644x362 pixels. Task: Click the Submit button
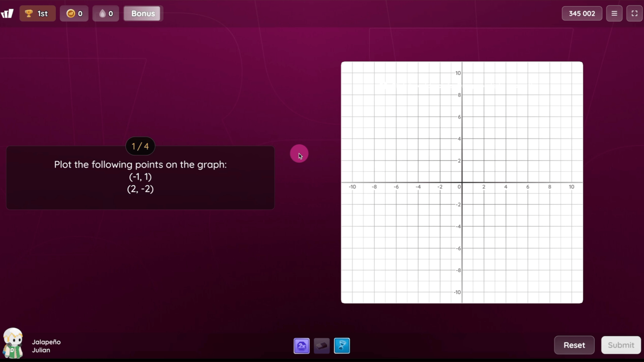click(x=621, y=345)
